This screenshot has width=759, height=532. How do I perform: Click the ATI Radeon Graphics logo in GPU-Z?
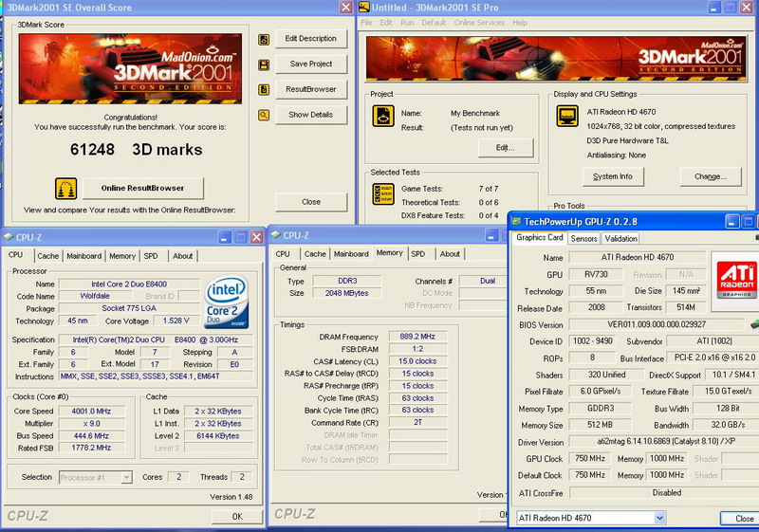pos(736,281)
